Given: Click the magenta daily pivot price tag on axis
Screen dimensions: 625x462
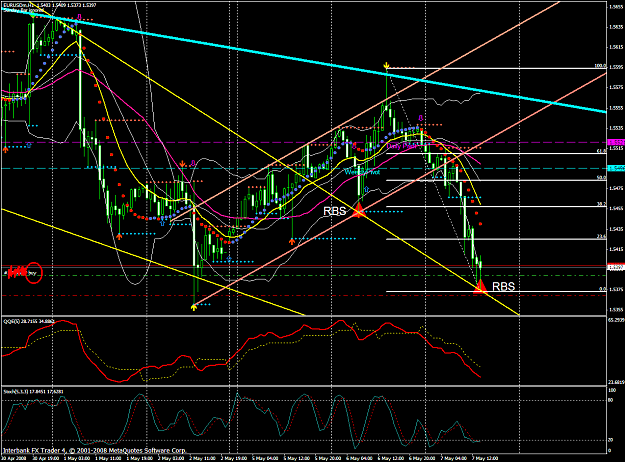Looking at the screenshot, I should (616, 142).
